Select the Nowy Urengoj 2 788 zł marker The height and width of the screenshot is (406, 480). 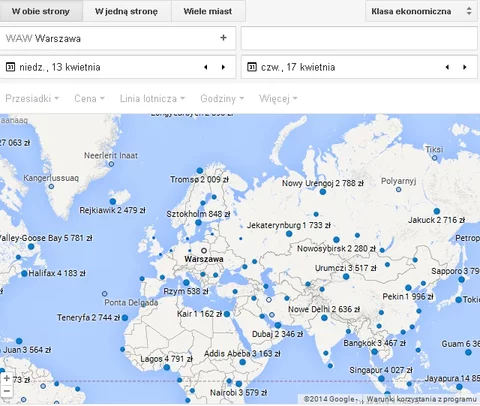click(x=323, y=192)
